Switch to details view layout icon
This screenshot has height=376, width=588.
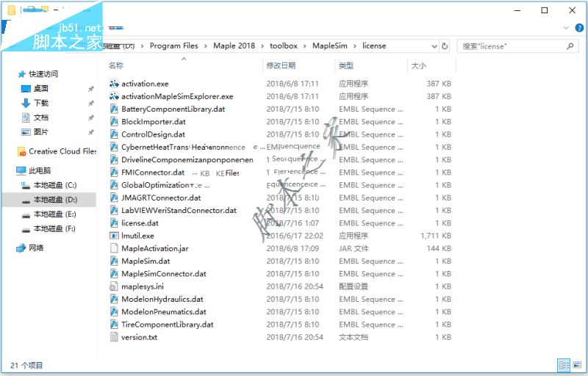[x=564, y=365]
